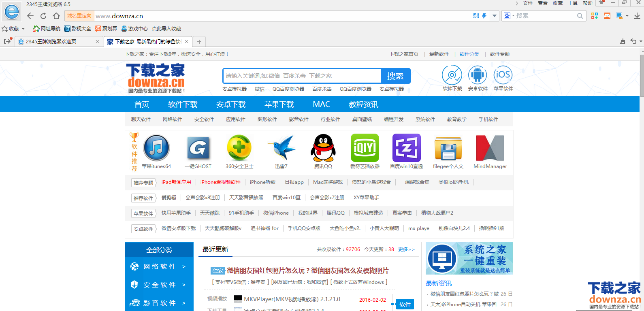Close the 下载之家 tab
The height and width of the screenshot is (311, 644).
pyautogui.click(x=186, y=41)
